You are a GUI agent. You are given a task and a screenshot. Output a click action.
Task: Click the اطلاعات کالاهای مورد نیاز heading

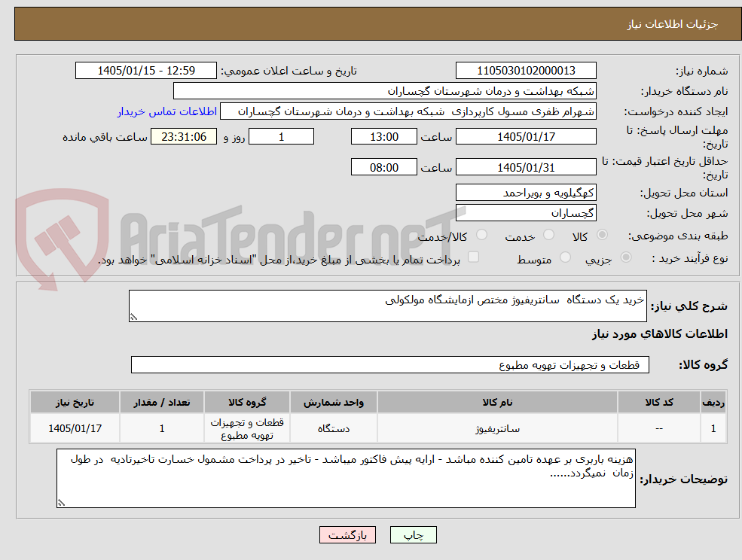click(660, 334)
